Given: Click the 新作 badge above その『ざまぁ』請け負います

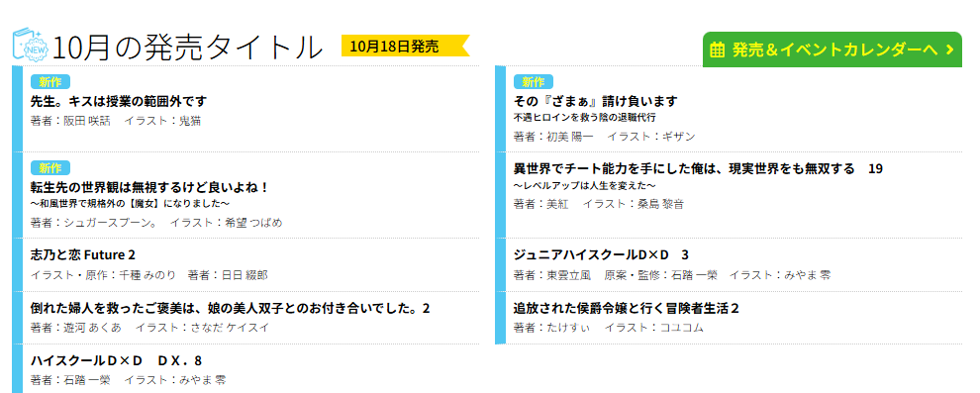Looking at the screenshot, I should click(x=534, y=82).
